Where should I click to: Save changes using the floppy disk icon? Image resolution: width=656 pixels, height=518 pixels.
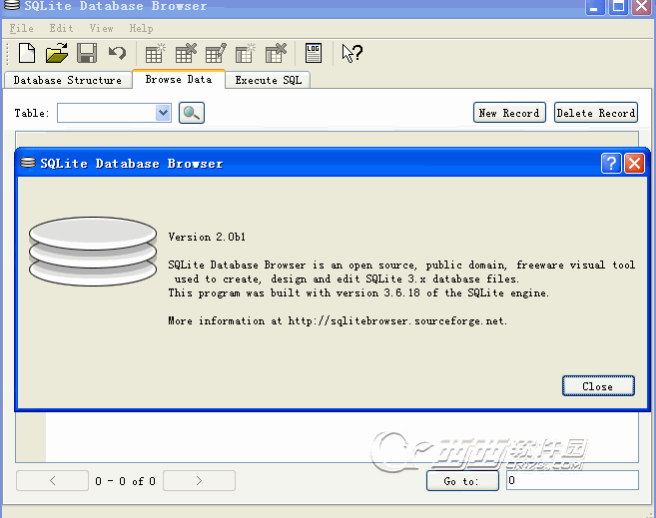(87, 53)
